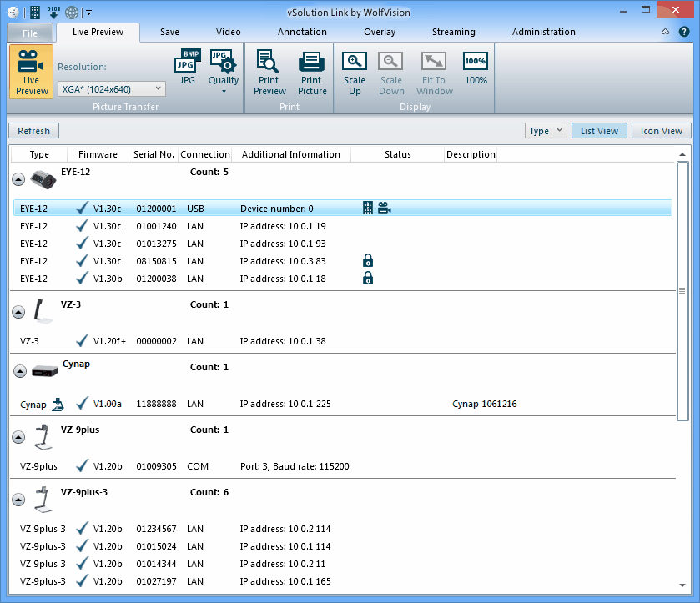Open quick access toolbar customize arrow
The image size is (700, 603).
pos(89,13)
